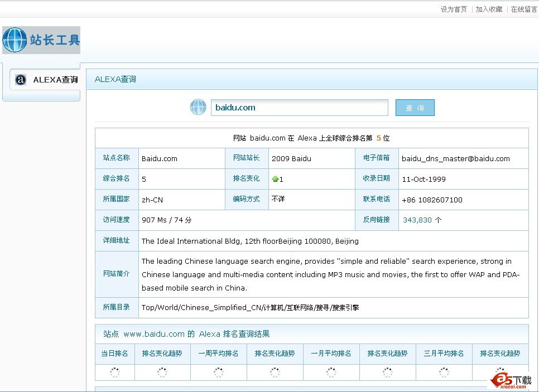This screenshot has width=539, height=392.
Task: Click the green up arrow rank change icon
Action: point(275,180)
